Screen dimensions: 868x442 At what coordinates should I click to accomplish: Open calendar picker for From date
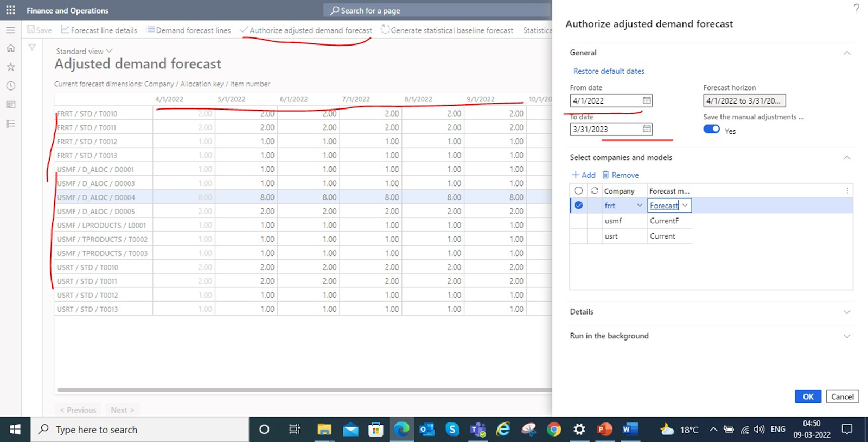(647, 100)
